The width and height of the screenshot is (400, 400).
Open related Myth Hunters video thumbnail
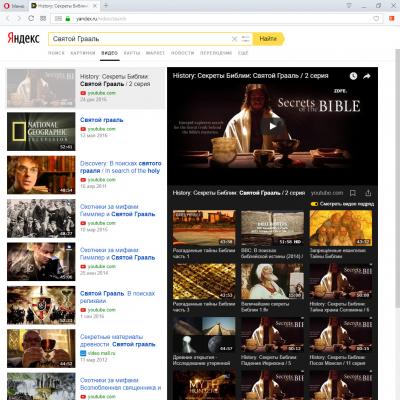[x=204, y=385]
